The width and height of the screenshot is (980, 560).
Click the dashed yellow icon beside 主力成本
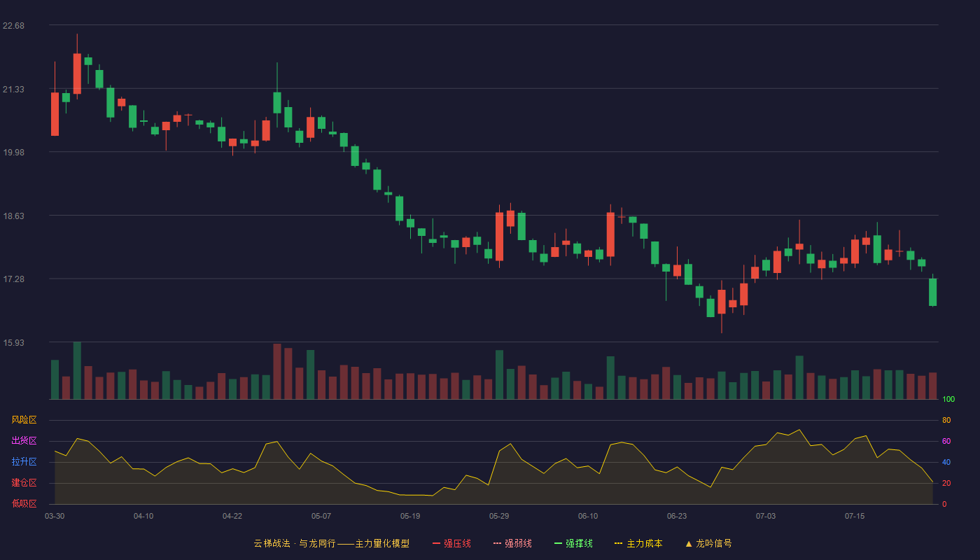point(618,543)
